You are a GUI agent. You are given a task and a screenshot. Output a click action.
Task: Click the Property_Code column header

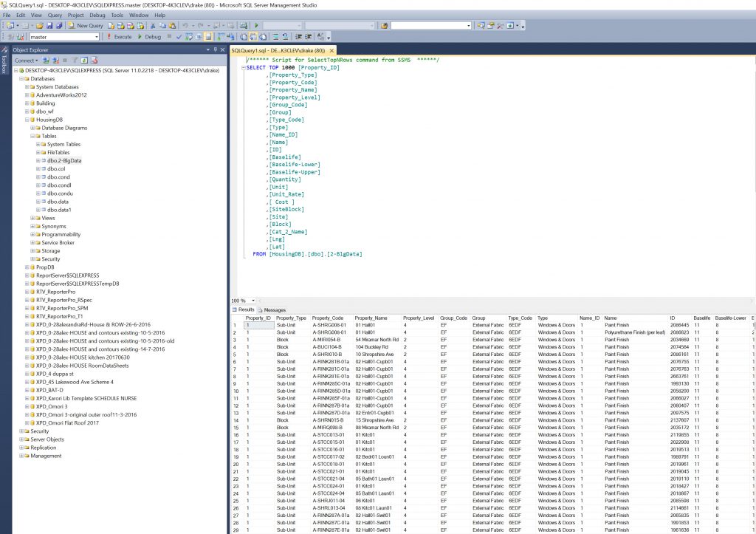(x=326, y=318)
